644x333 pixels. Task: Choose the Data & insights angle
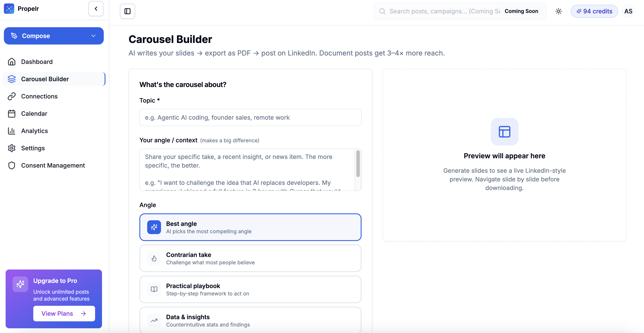(x=250, y=320)
